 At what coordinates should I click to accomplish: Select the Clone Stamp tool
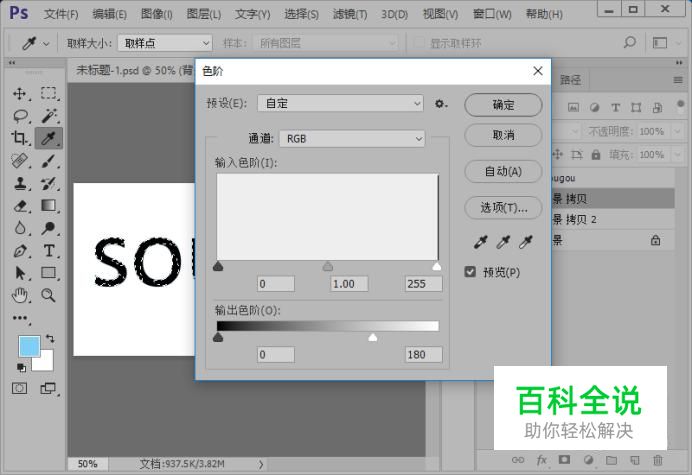[19, 183]
